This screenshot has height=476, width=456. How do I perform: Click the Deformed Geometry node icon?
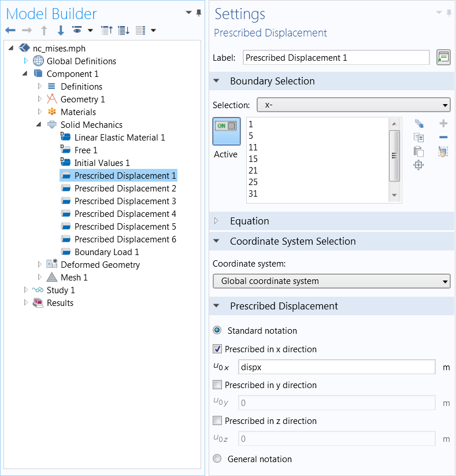pos(52,264)
